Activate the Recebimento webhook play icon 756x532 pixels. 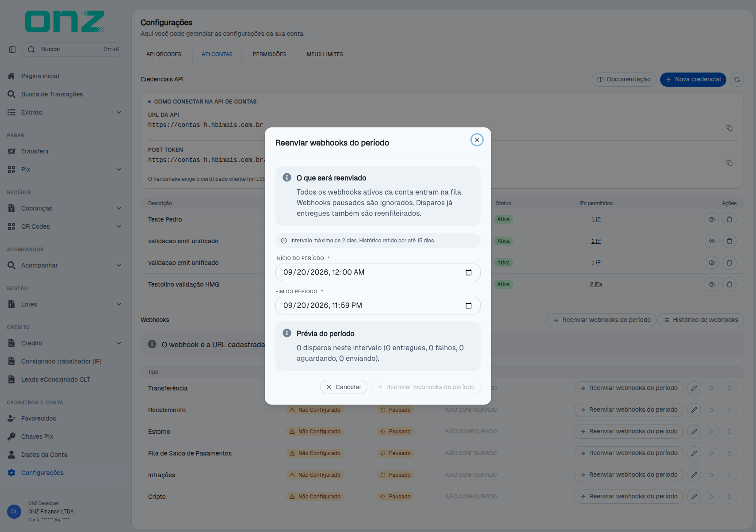coord(712,410)
